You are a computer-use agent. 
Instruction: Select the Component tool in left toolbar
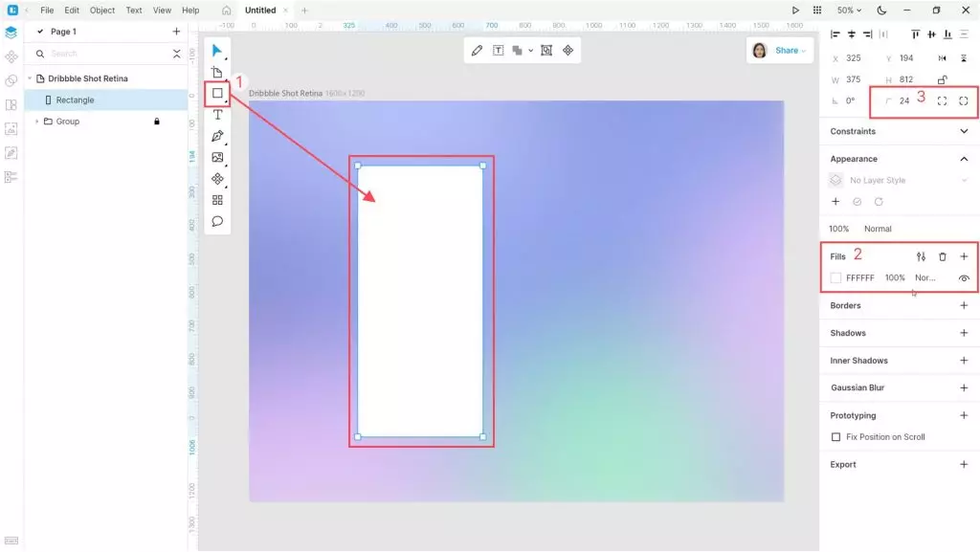pos(217,179)
